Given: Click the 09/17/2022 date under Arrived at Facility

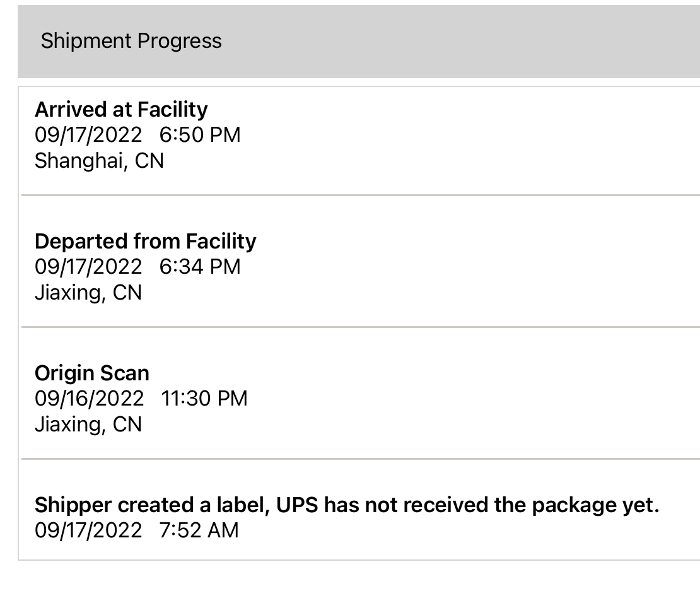Looking at the screenshot, I should tap(88, 135).
